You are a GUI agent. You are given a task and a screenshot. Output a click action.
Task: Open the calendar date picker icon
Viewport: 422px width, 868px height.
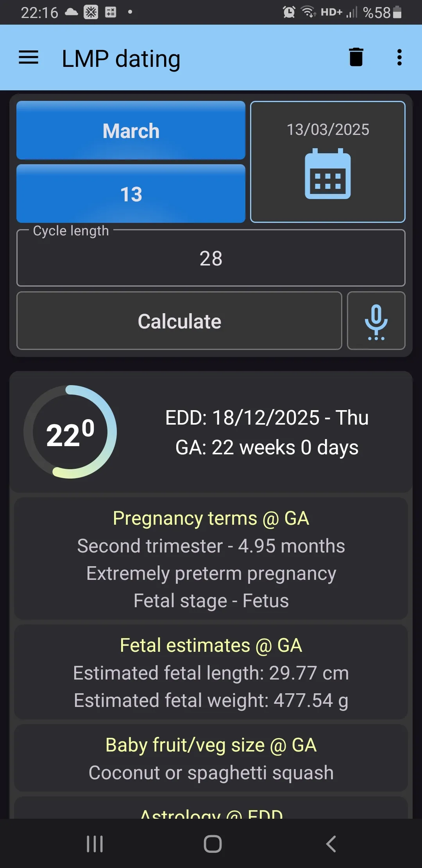(x=327, y=174)
